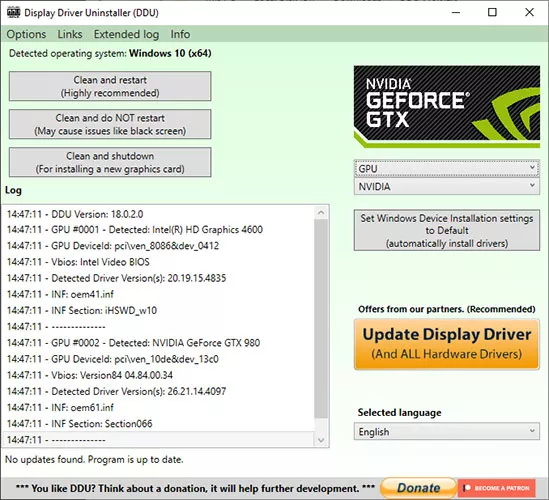This screenshot has height=500, width=549.
Task: Select log line Driver Version 26.21.14.4097
Action: (117, 391)
